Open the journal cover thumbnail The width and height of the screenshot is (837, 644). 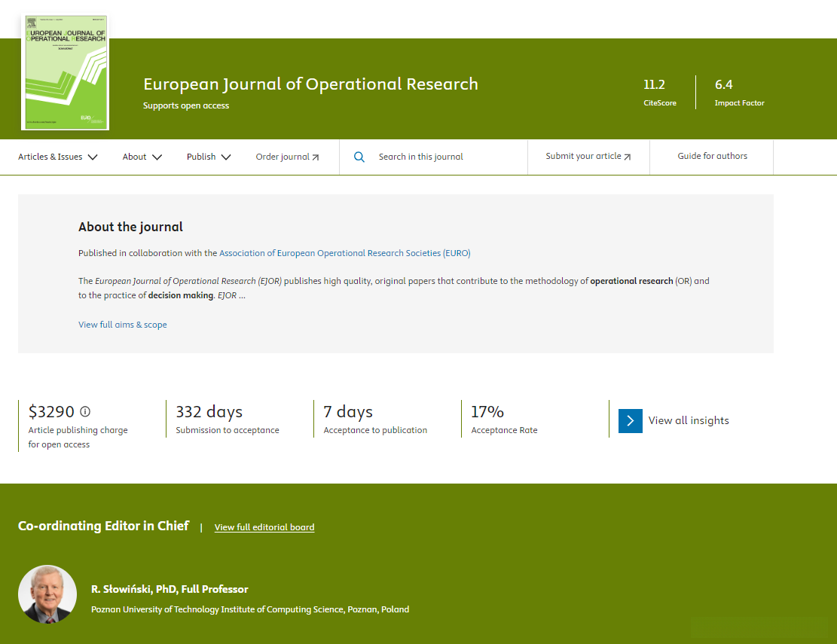65,72
